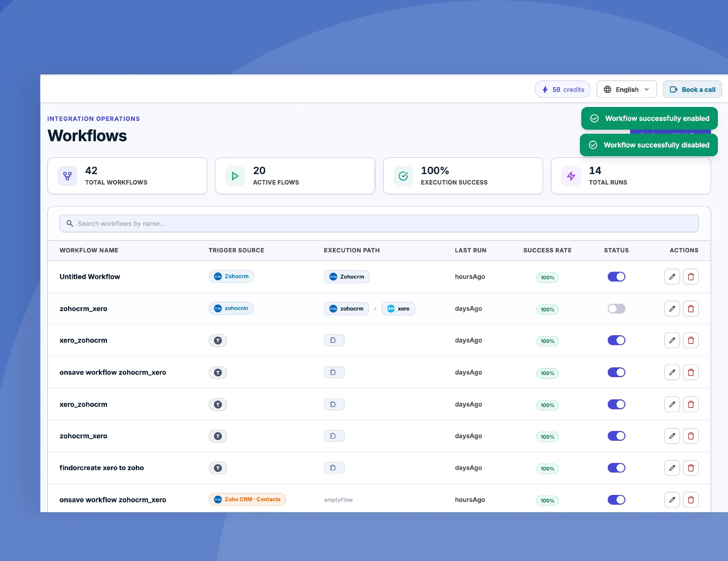Viewport: 728px width, 561px height.
Task: Click check icon on Workflow successfully disabled toast
Action: (x=593, y=145)
